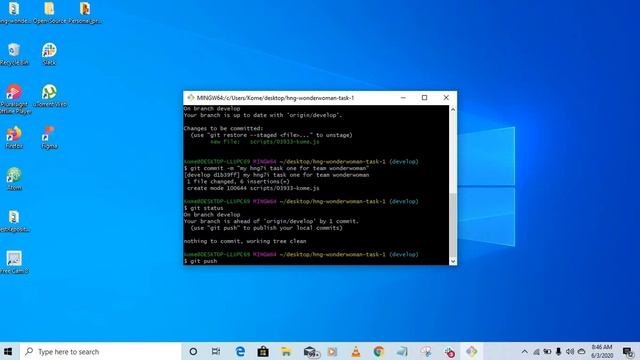The image size is (640, 360).
Task: Click the terminal scrollbar up arrow
Action: 453,109
